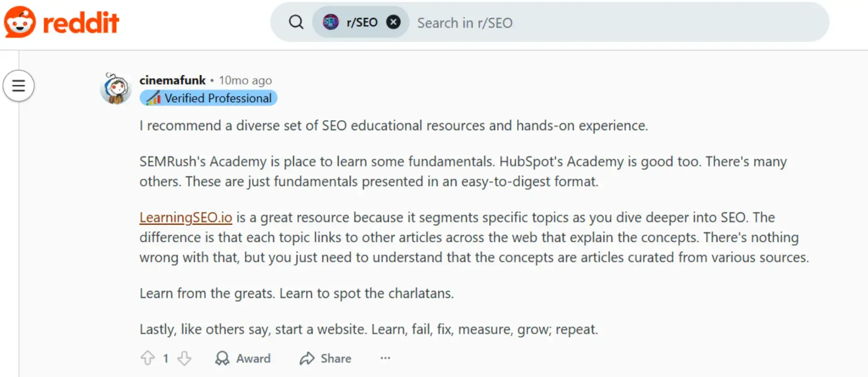This screenshot has width=868, height=377.
Task: Click the Share button label
Action: [x=335, y=359]
